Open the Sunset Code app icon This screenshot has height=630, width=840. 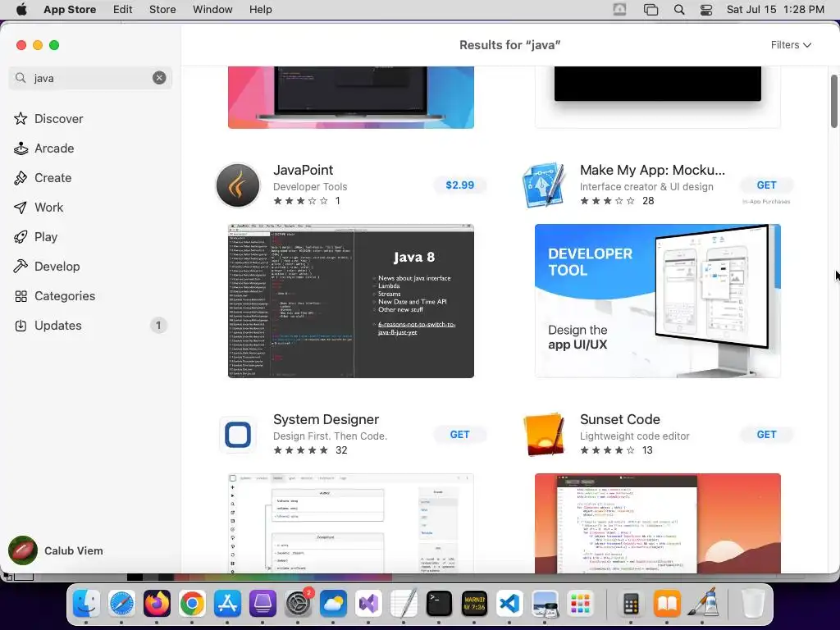pos(545,435)
